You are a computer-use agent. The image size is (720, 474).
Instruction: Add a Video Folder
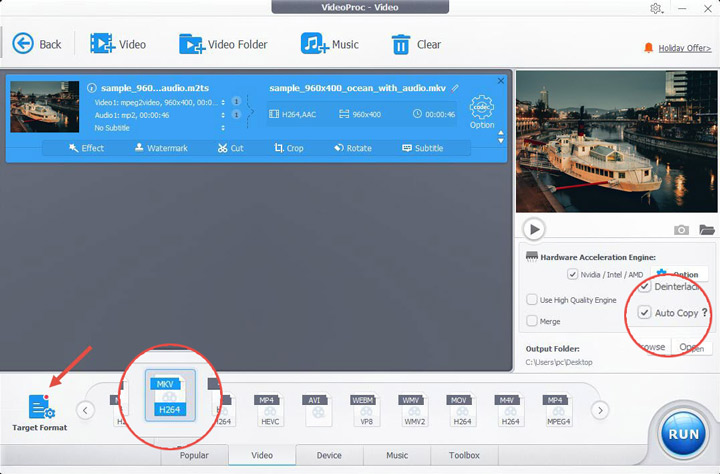(223, 44)
